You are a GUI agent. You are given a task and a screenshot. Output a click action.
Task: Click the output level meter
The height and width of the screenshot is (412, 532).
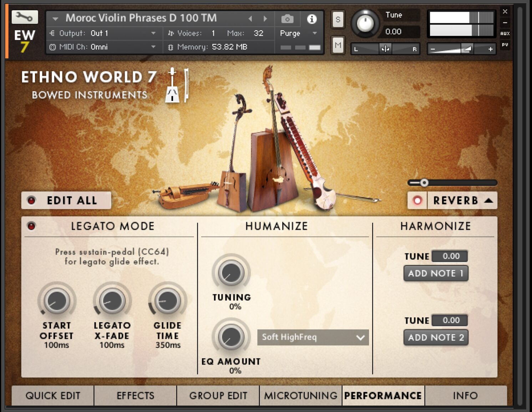(461, 24)
